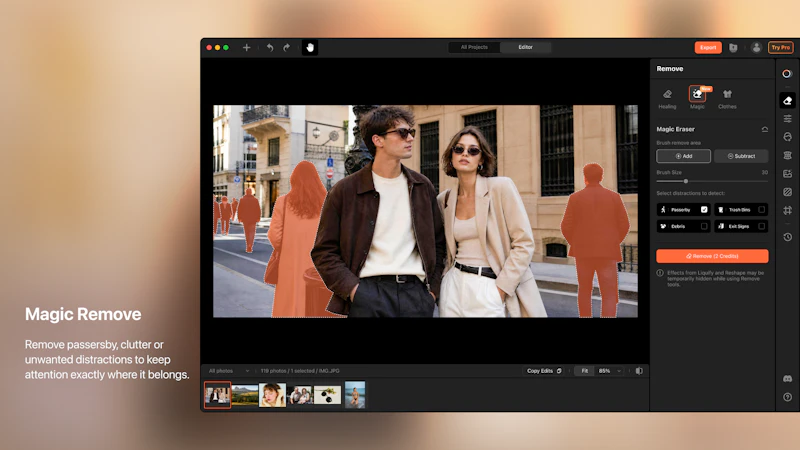Switch to the All Projects tab
The width and height of the screenshot is (800, 450).
click(474, 47)
